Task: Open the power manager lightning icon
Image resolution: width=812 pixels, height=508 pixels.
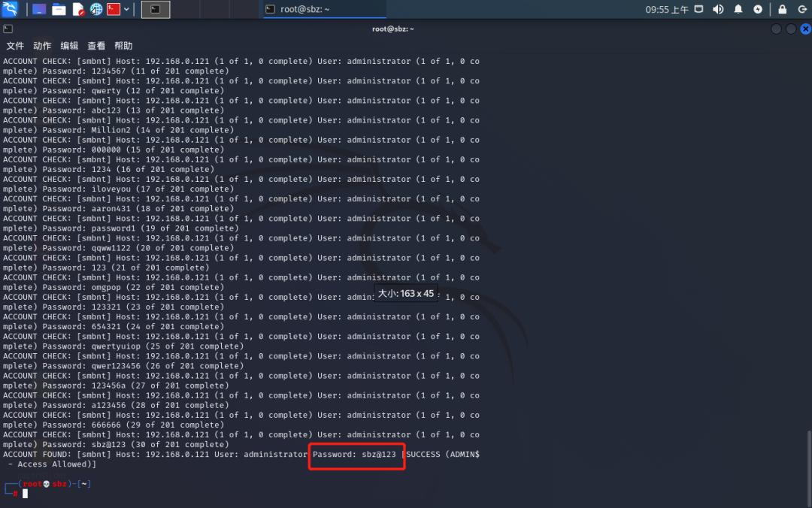Action: point(758,9)
